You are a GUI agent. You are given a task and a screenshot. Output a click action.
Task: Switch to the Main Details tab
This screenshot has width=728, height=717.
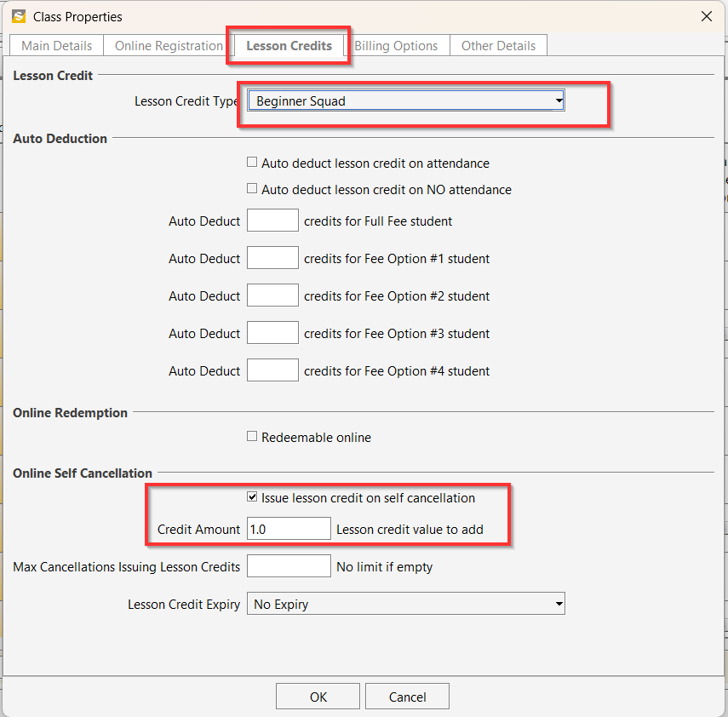tap(56, 46)
